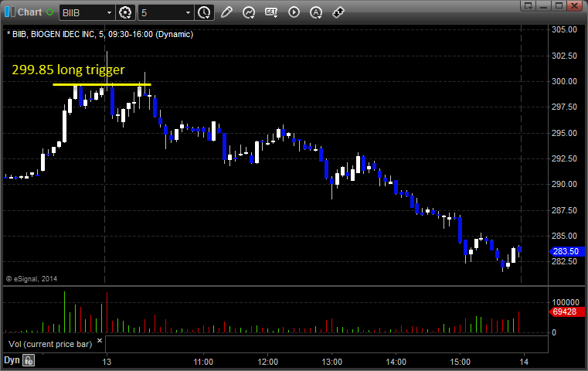Click the date 14 time axis label

524,362
